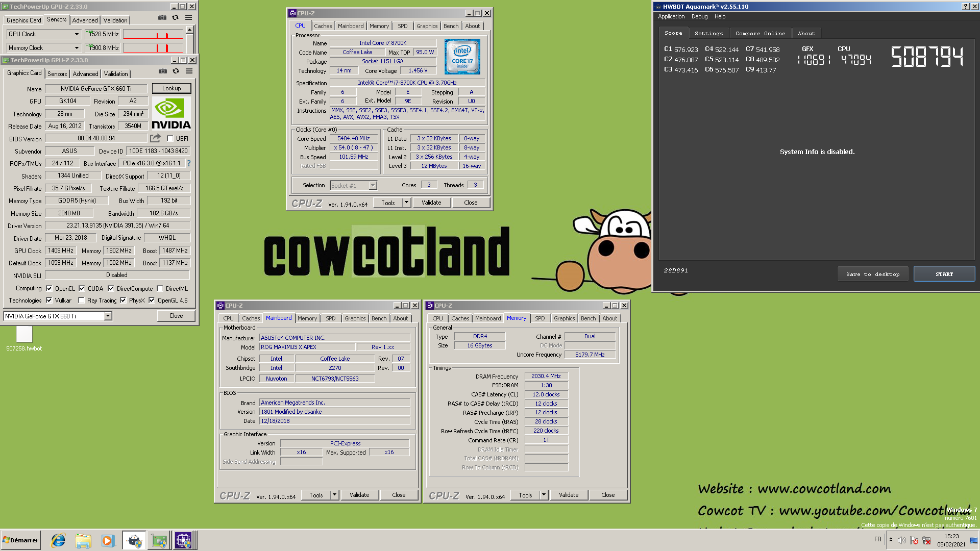This screenshot has height=551, width=980.
Task: Click Close button in GPU-Z
Action: point(176,316)
